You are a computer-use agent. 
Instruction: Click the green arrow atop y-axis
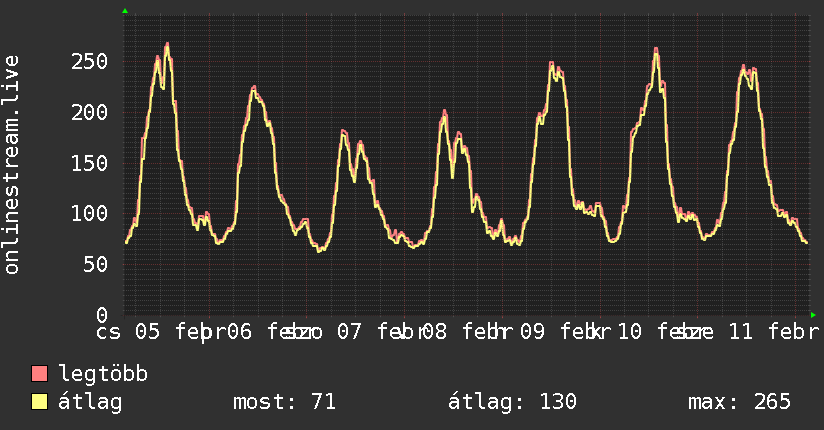125,11
